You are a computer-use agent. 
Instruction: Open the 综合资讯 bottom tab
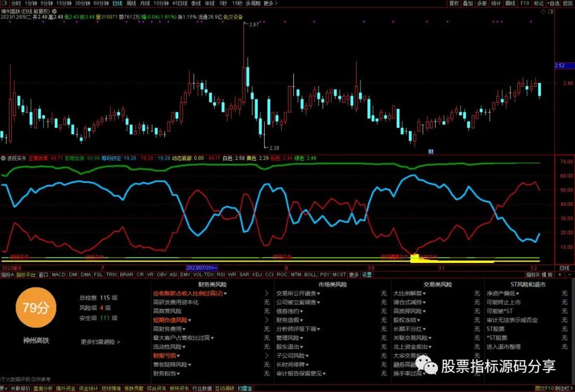coord(156,389)
